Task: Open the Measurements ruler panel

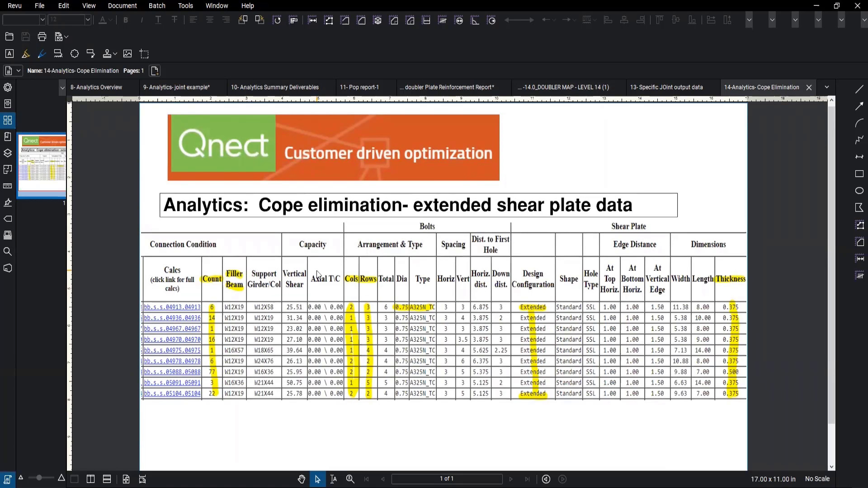Action: (8, 186)
